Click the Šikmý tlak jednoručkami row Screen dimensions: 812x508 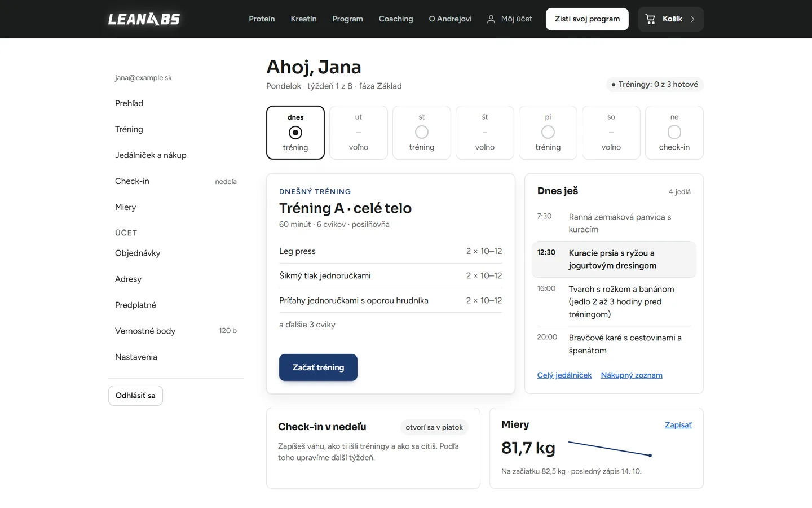[x=391, y=275]
